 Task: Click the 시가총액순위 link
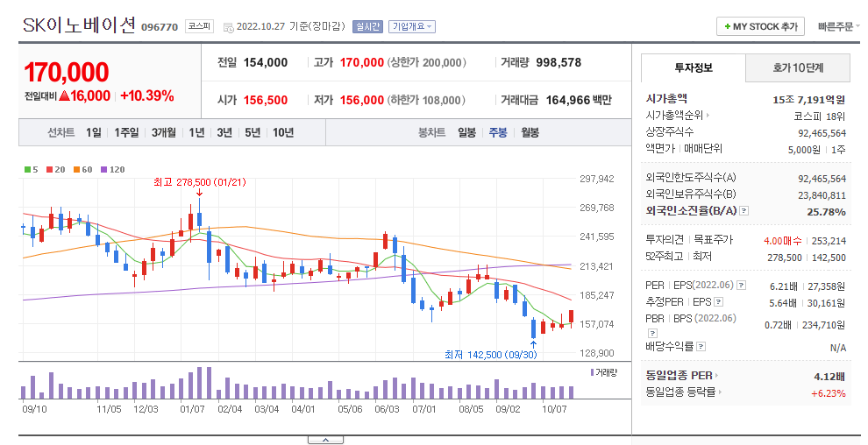point(674,116)
